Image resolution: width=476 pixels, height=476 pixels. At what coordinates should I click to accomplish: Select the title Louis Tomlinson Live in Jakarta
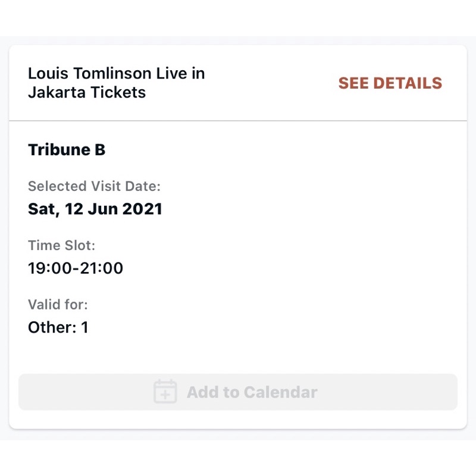click(116, 73)
